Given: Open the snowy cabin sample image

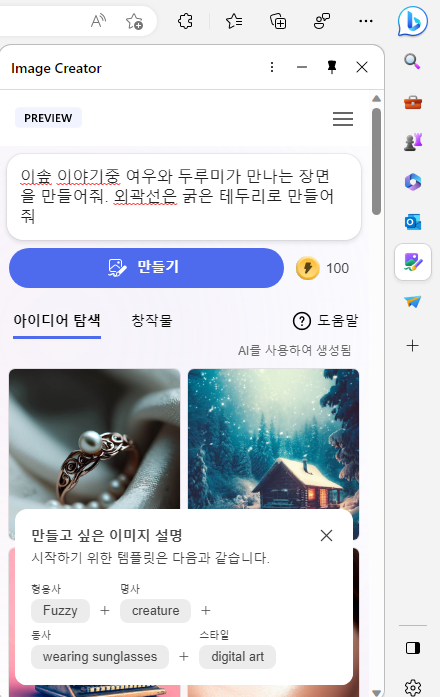Looking at the screenshot, I should coord(273,439).
